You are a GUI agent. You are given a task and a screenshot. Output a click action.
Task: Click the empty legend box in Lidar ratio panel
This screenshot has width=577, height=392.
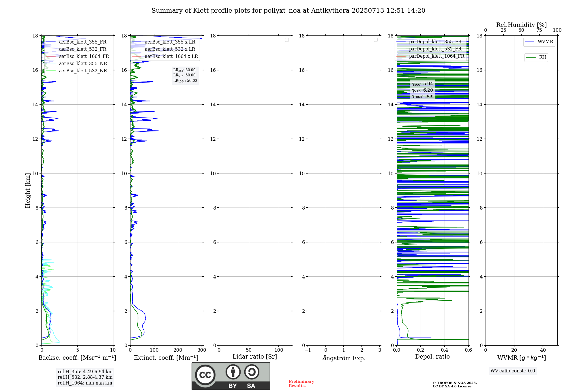click(287, 40)
